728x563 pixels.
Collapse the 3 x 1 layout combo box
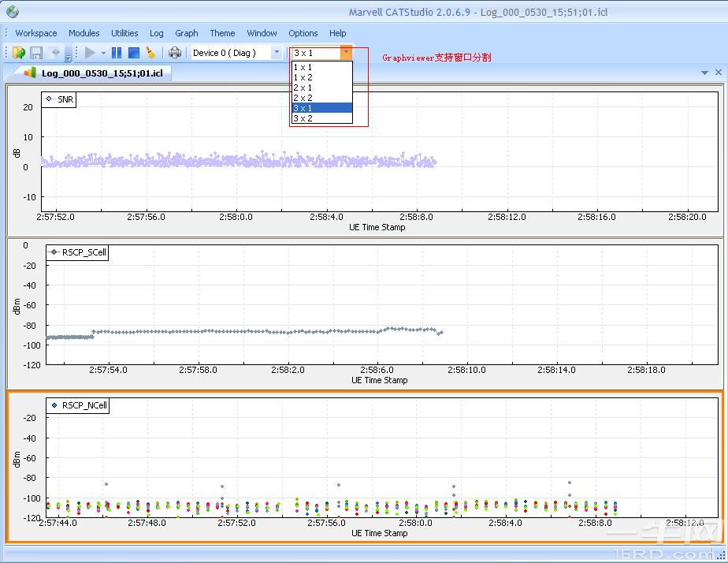coord(345,53)
